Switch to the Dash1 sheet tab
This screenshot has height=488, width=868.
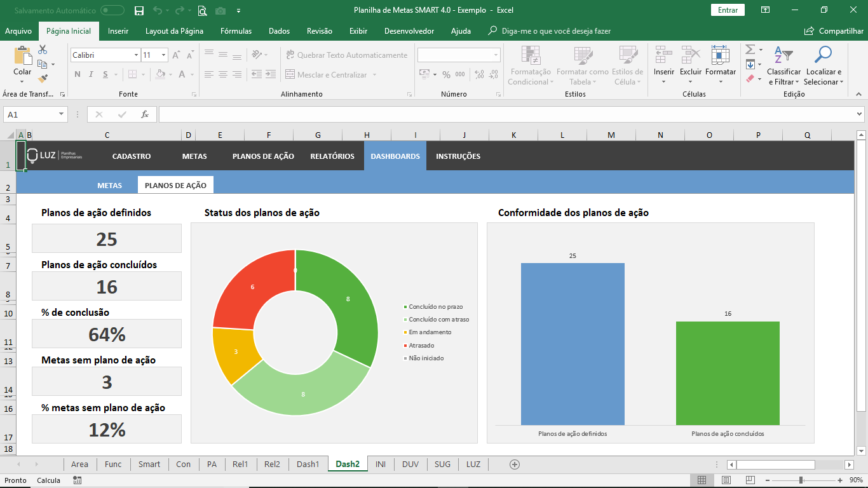coord(308,464)
